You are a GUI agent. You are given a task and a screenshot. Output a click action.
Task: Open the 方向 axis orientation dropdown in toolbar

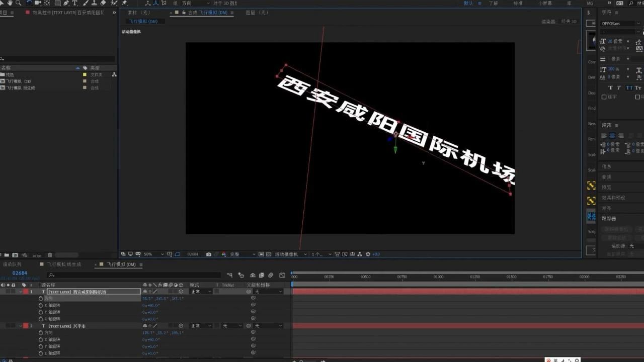[x=194, y=3]
